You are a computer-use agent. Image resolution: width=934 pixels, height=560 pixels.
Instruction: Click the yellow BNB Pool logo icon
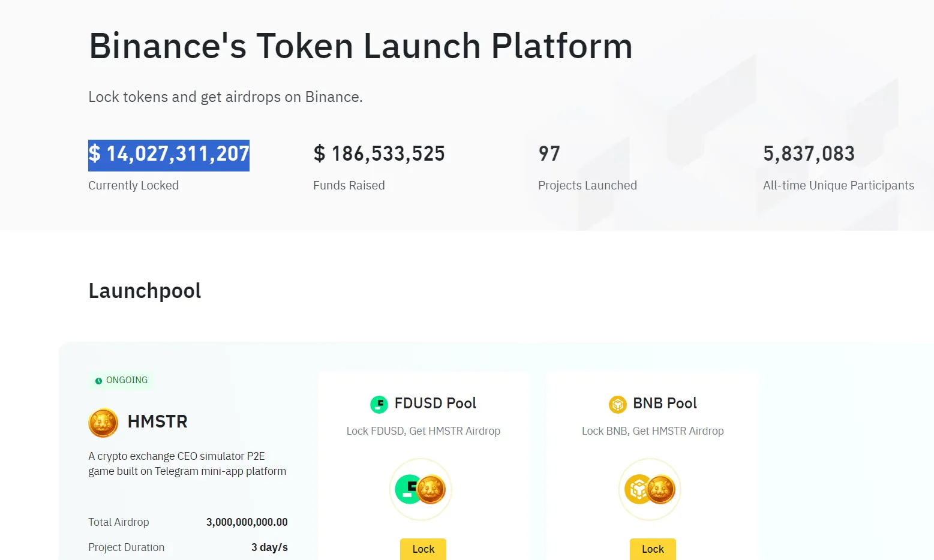click(618, 405)
